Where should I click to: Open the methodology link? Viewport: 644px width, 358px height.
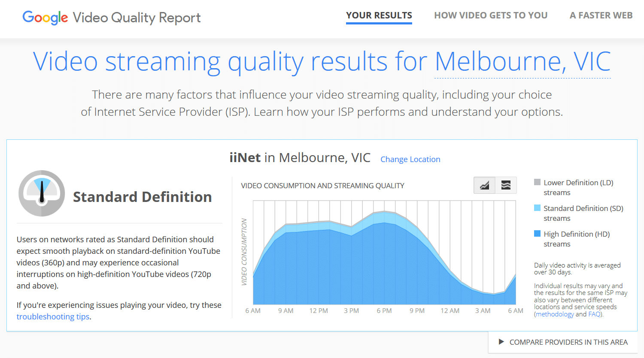coord(555,314)
